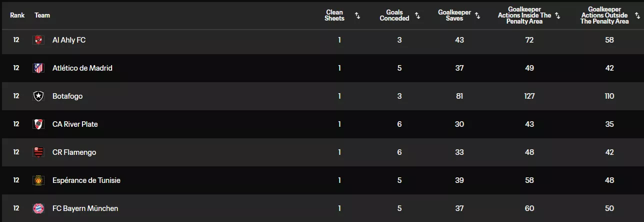
Task: Sort by Clean Sheets arrows icon
Action: [357, 16]
